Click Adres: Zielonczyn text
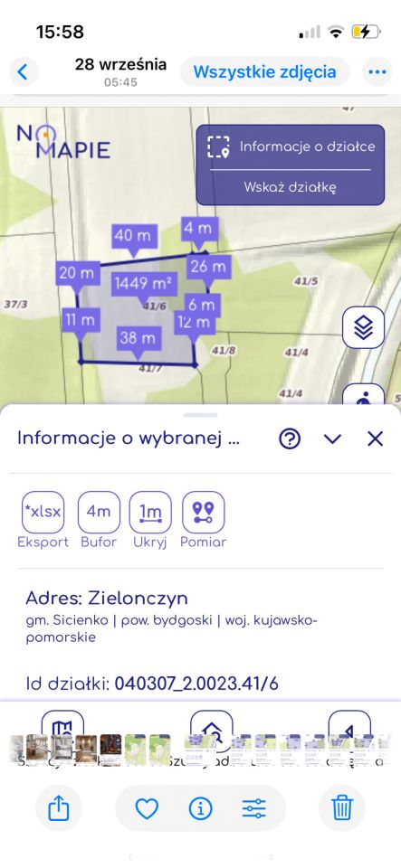Viewport: 401px width, 868px height. click(107, 599)
